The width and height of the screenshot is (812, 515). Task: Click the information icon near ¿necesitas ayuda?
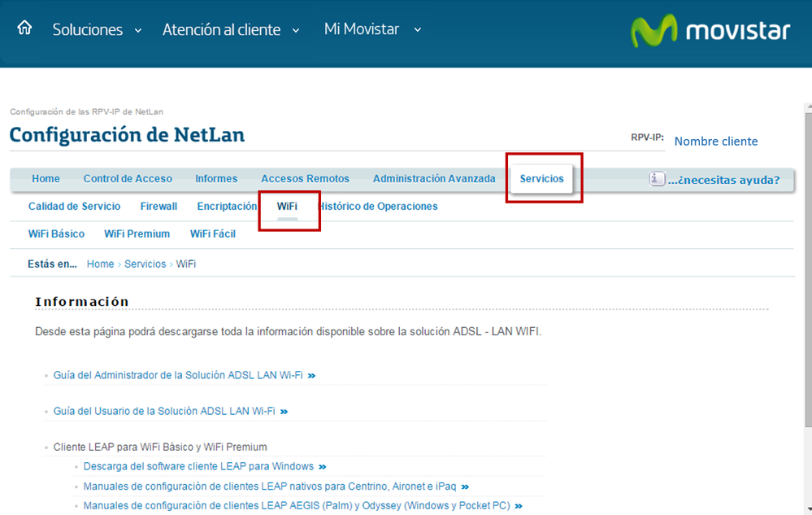[x=658, y=178]
